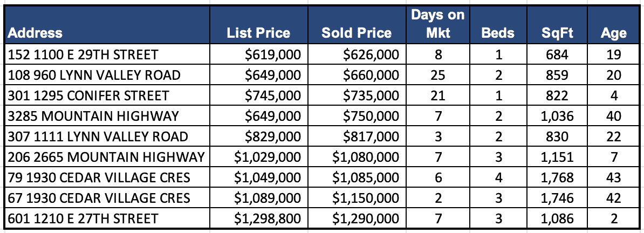Click the 206 2665 MOUNTAIN HIGHWAY cell
This screenshot has height=233, width=644.
pyautogui.click(x=107, y=157)
